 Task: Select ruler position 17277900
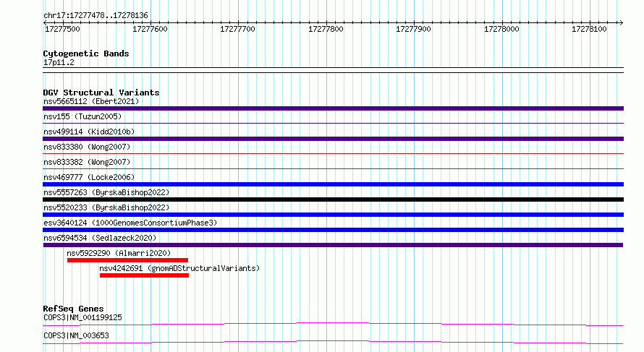(x=413, y=29)
